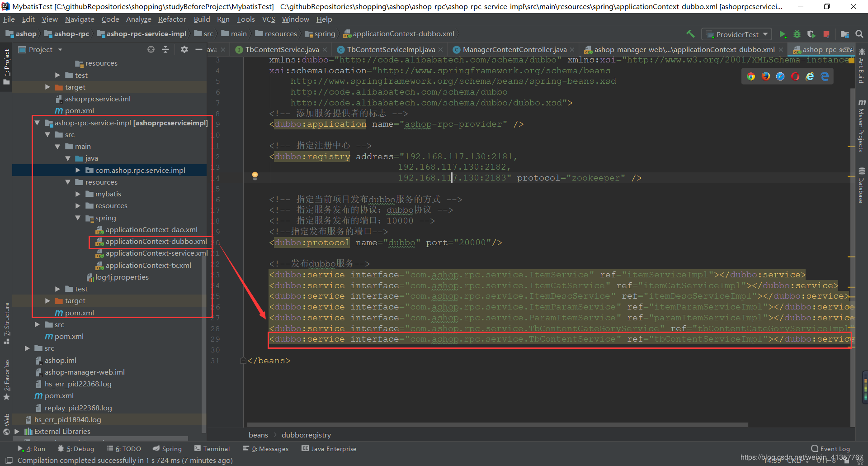The height and width of the screenshot is (466, 868).
Task: Expand External Libraries node
Action: (17, 432)
